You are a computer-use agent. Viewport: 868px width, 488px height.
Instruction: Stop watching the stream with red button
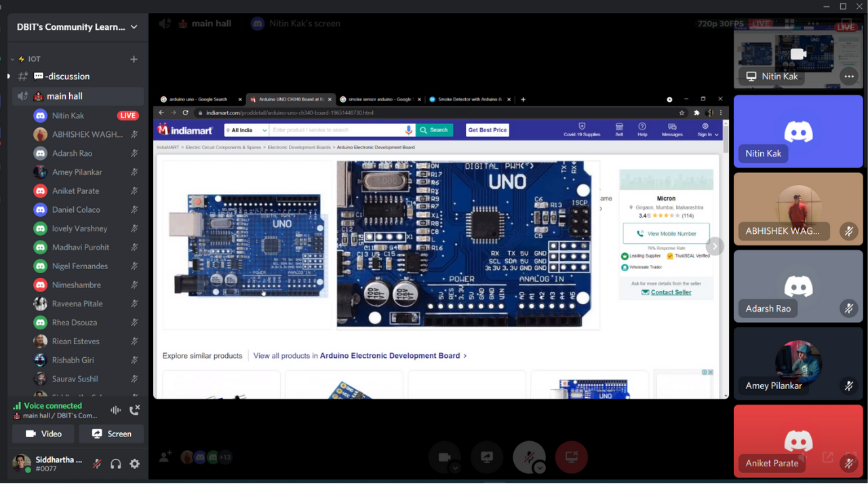coord(572,457)
